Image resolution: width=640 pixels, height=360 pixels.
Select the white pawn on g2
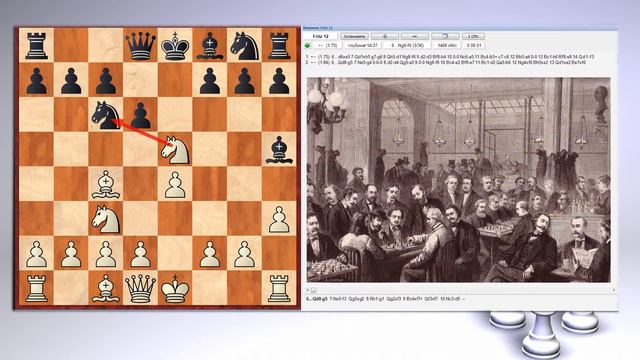tap(244, 254)
